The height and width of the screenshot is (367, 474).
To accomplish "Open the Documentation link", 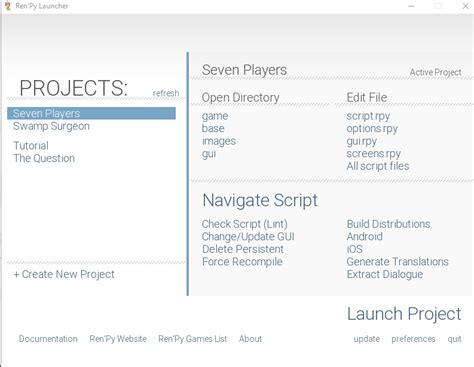I will coord(48,339).
